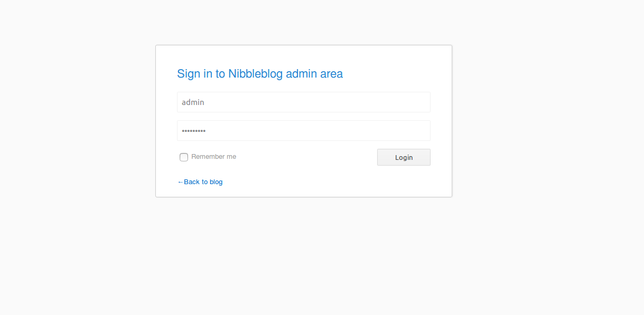Click the Remember me label text

click(x=213, y=157)
